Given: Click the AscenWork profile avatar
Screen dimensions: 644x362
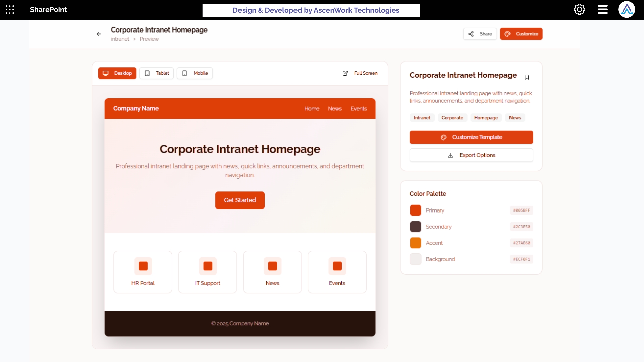Looking at the screenshot, I should click(x=626, y=10).
